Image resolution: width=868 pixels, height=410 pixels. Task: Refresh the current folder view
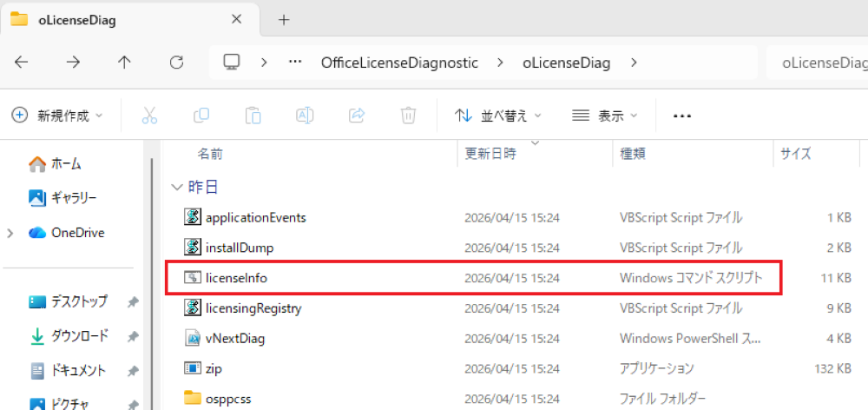coord(176,63)
